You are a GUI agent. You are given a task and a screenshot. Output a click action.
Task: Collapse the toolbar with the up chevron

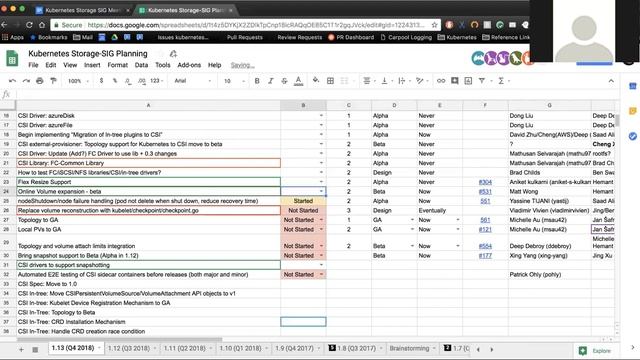(x=611, y=81)
